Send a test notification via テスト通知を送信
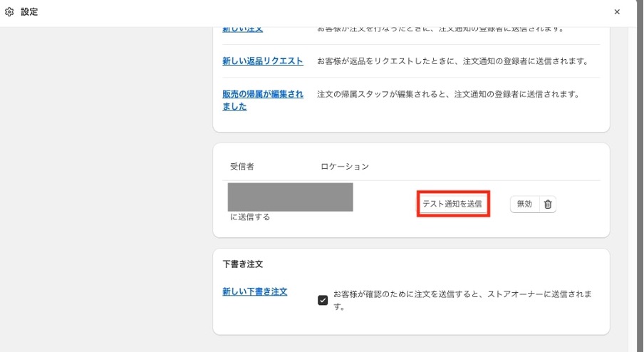This screenshot has width=644, height=352. pyautogui.click(x=452, y=204)
